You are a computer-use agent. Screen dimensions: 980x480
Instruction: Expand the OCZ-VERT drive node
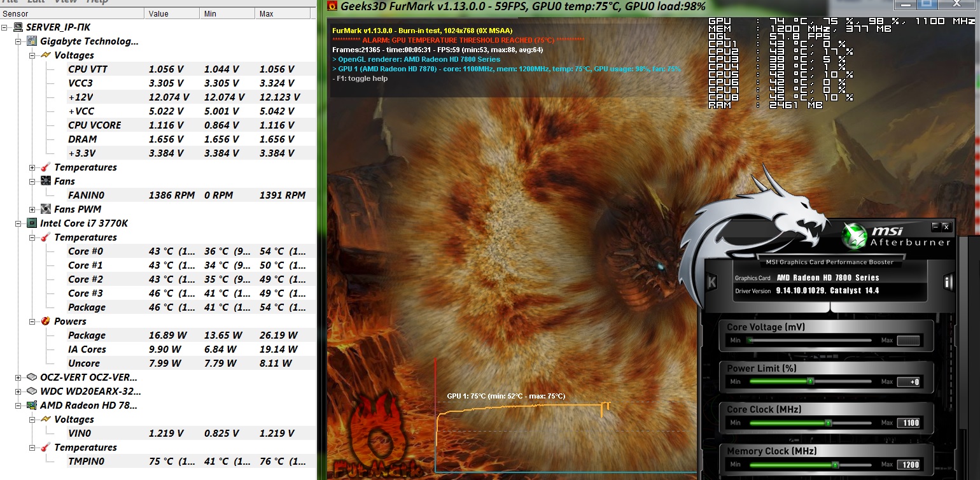[18, 378]
